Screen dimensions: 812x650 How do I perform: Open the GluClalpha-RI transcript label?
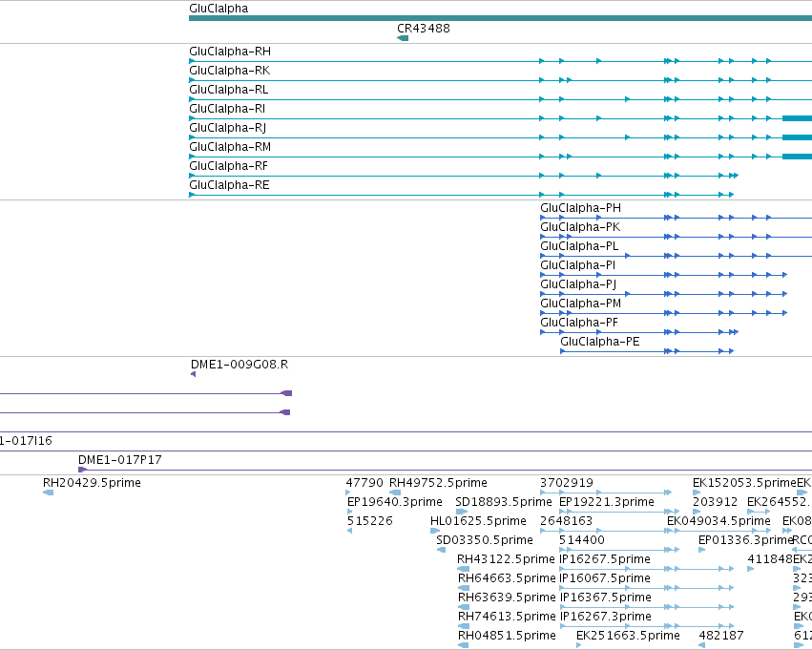click(227, 109)
